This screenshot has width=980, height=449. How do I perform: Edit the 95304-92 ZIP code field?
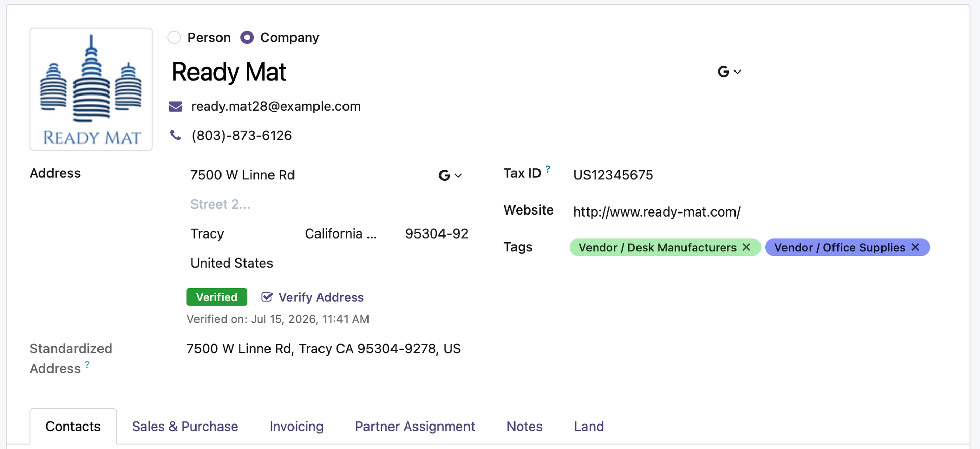pos(436,233)
